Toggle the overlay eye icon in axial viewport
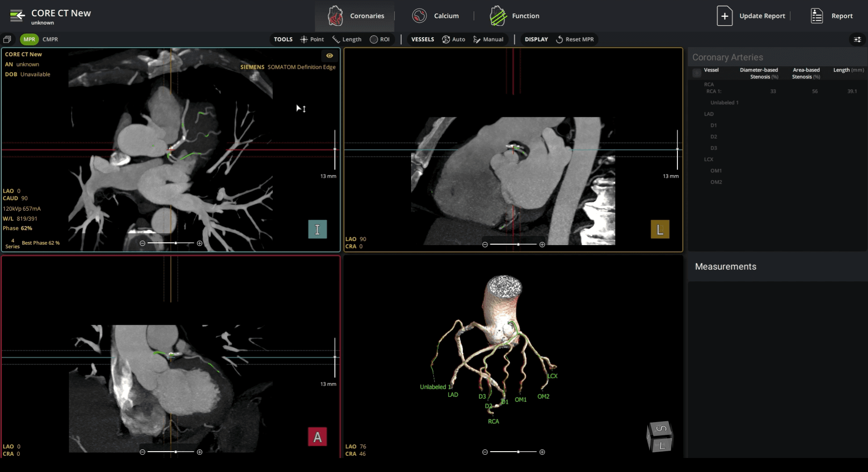 pyautogui.click(x=329, y=56)
